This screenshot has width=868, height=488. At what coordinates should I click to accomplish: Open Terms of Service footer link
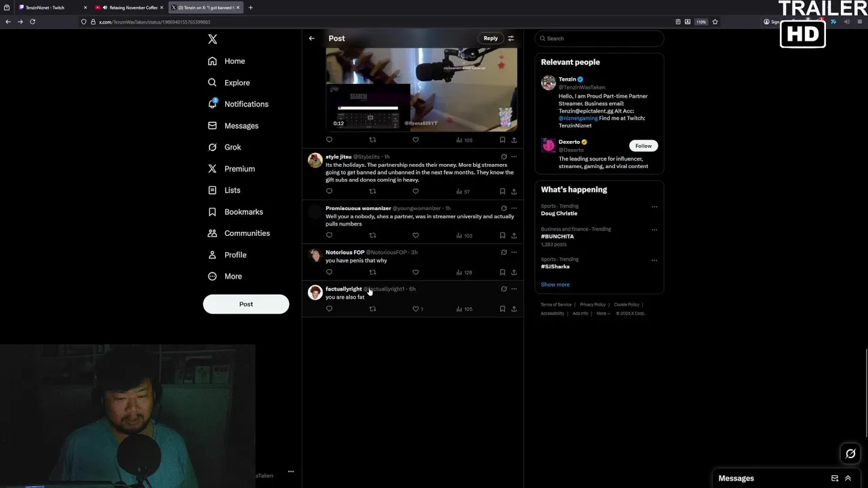[x=556, y=304]
